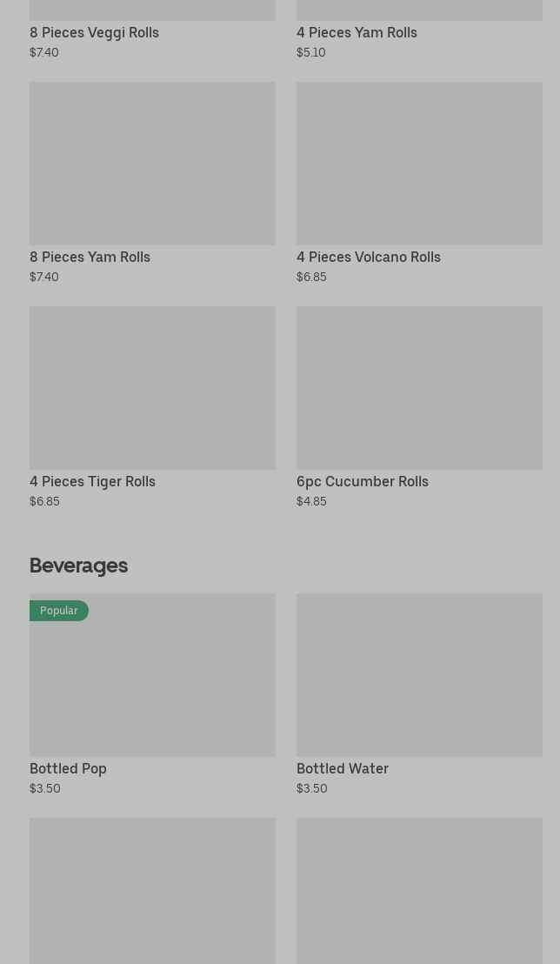Open the 8 Pieces Yam Rolls title
The width and height of the screenshot is (560, 964).
coord(90,257)
